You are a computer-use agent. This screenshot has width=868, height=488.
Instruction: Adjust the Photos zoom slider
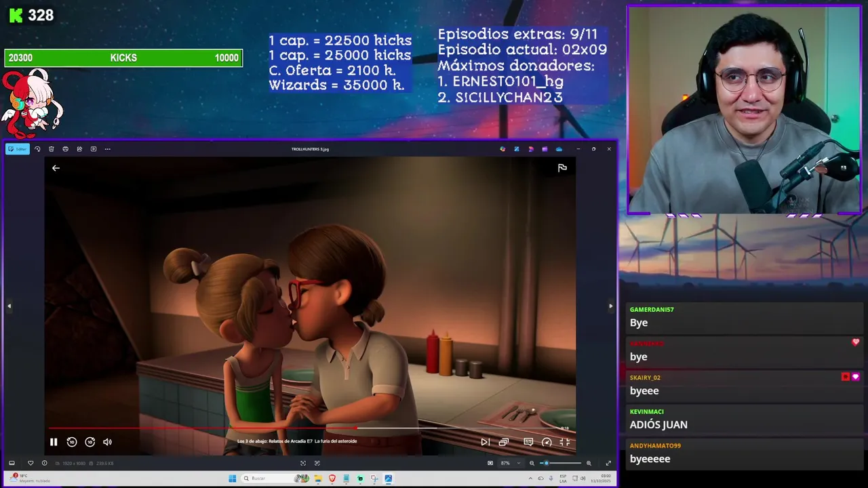pyautogui.click(x=561, y=463)
